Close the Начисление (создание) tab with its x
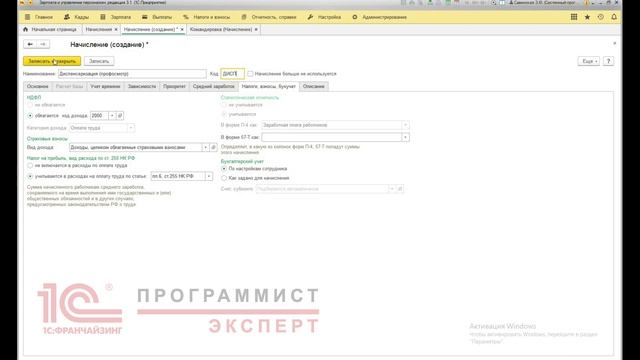The height and width of the screenshot is (360, 640). click(x=182, y=29)
